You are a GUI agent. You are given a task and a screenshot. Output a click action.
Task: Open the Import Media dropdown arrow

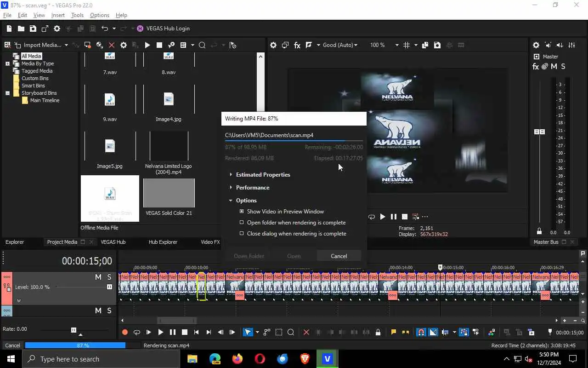(66, 45)
